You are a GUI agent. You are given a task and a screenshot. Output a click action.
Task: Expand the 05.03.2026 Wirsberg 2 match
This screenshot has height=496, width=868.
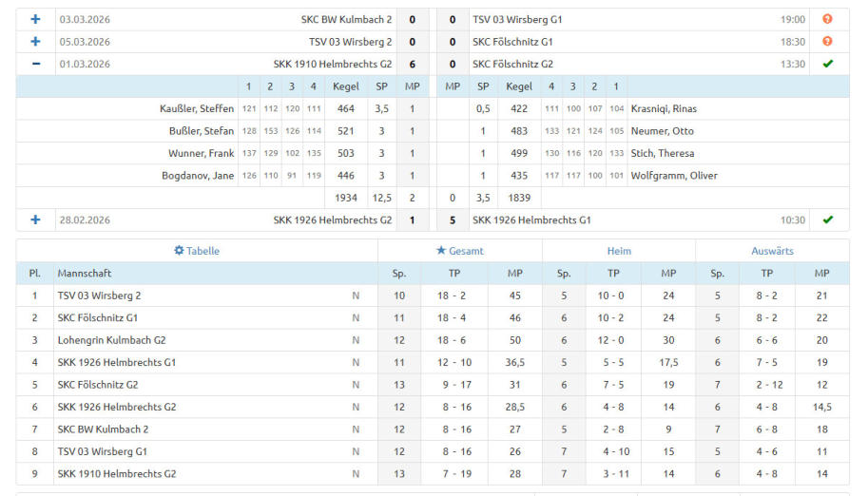pos(36,42)
